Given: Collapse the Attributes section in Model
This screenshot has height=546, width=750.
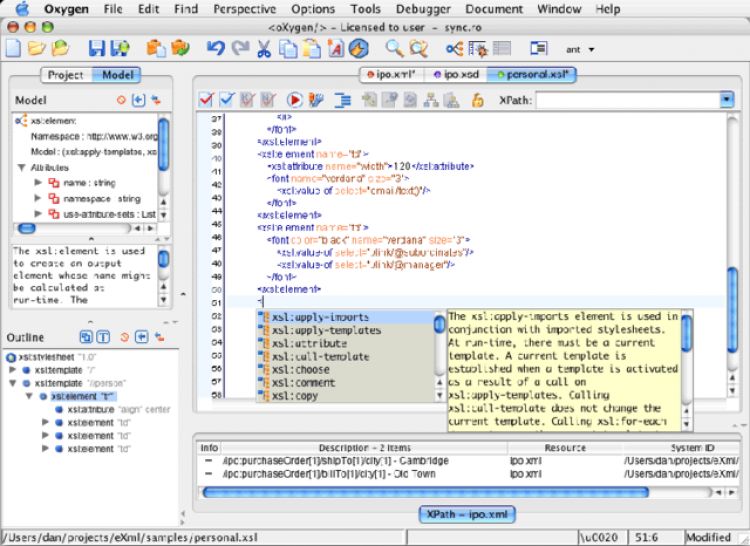Looking at the screenshot, I should [23, 168].
